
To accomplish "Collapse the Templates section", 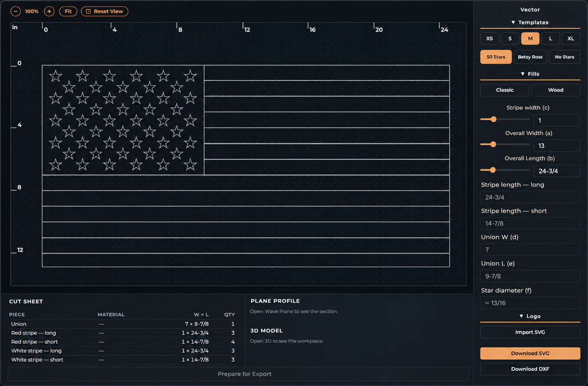I will [x=530, y=23].
